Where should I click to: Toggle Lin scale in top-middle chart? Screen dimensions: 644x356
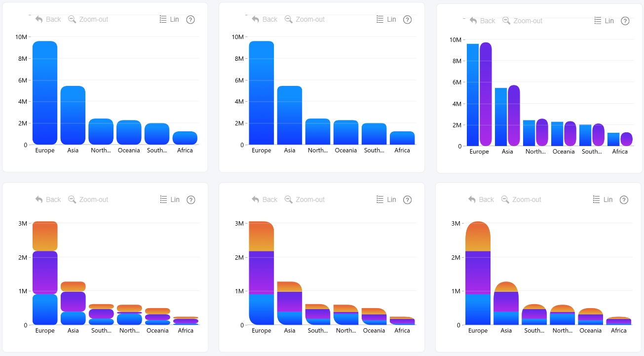(x=386, y=19)
